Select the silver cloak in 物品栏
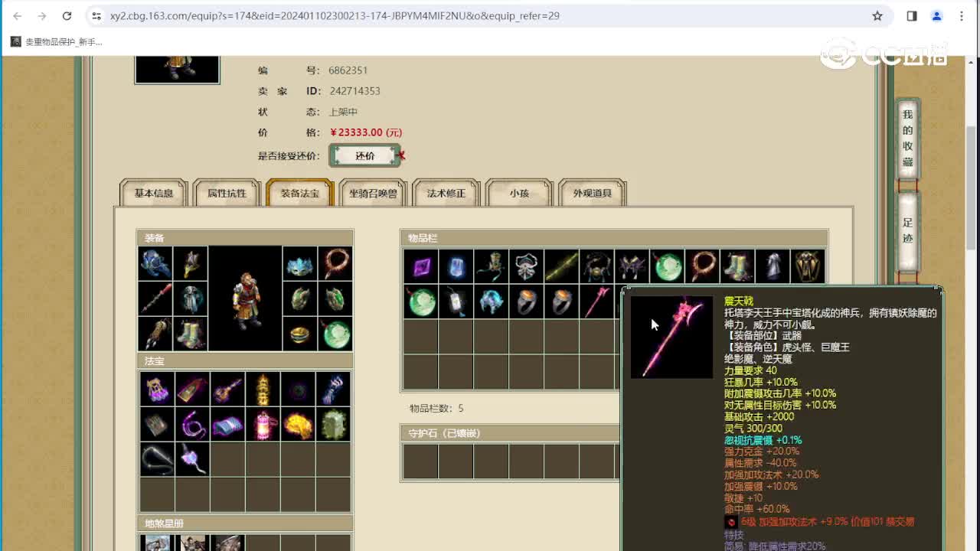Image resolution: width=980 pixels, height=551 pixels. click(773, 266)
